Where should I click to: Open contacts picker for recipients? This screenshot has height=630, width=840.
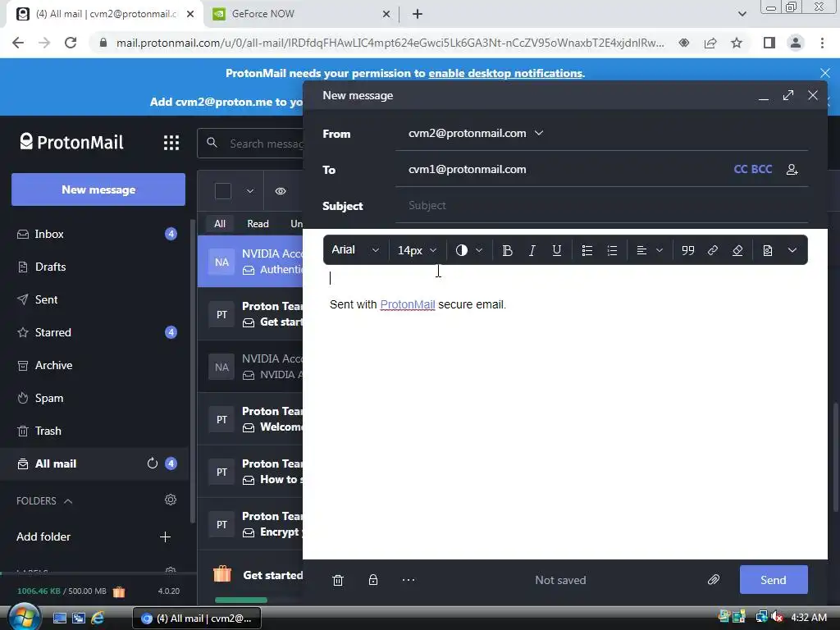(x=792, y=170)
